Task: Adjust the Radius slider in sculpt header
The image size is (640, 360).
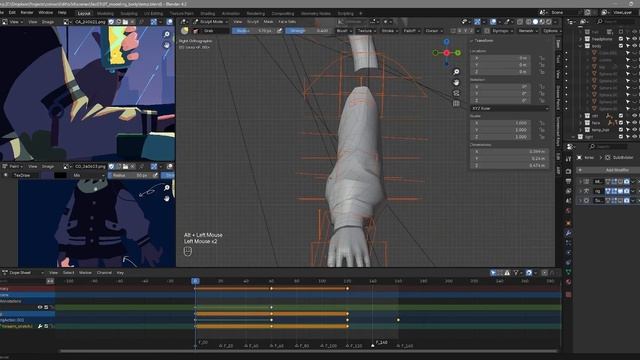Action: (x=253, y=31)
